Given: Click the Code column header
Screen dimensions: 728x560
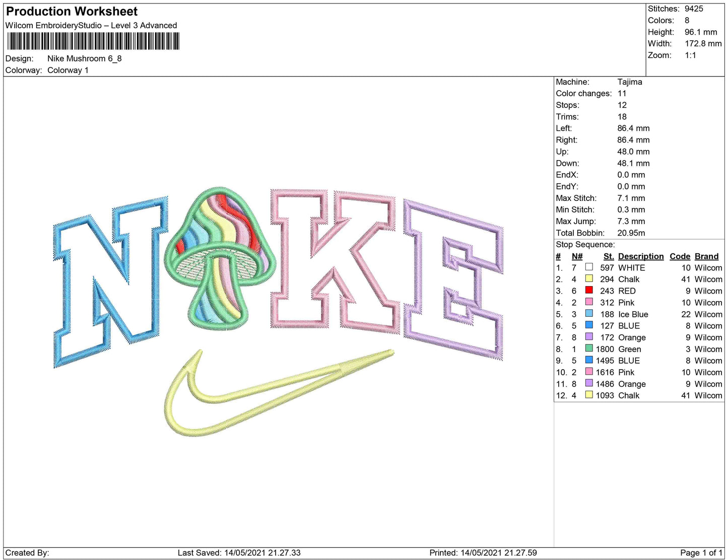Looking at the screenshot, I should [680, 256].
